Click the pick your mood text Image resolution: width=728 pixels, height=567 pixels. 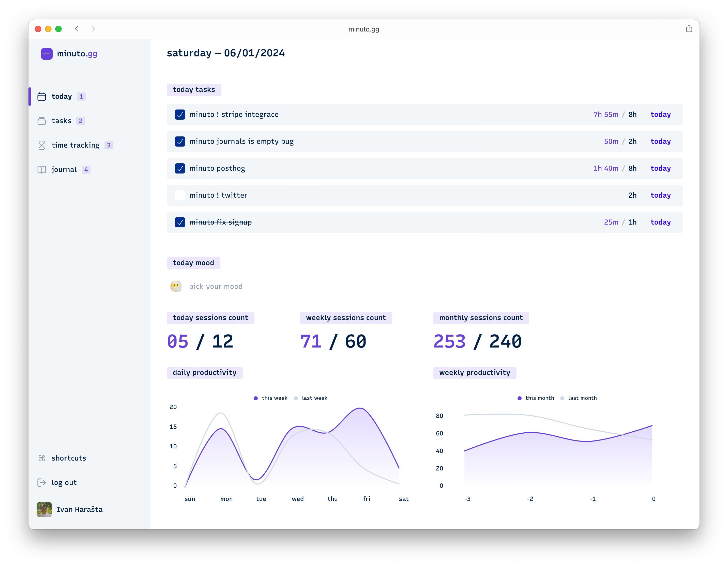[216, 287]
